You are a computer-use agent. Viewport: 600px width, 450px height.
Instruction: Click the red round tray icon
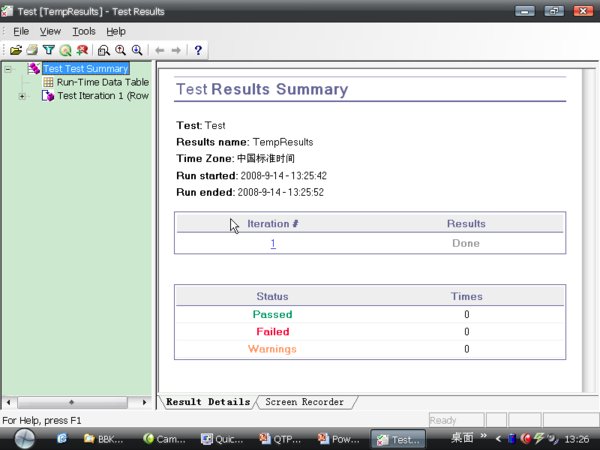[526, 439]
